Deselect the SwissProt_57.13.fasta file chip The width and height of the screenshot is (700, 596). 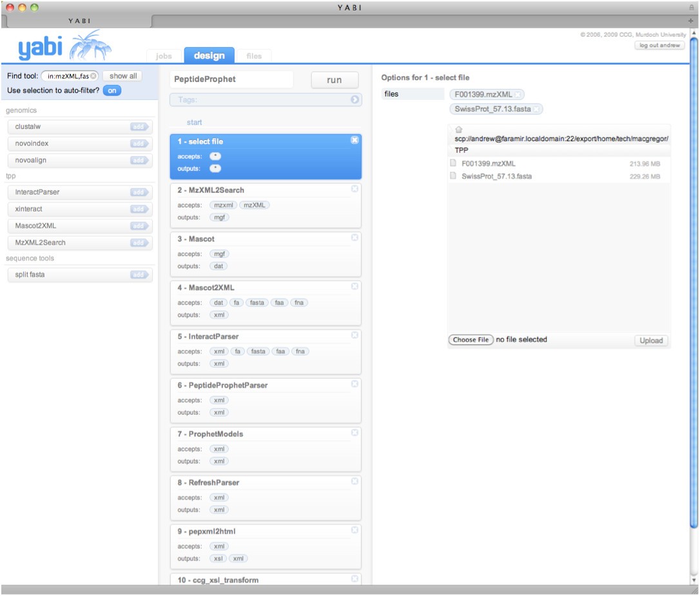536,110
